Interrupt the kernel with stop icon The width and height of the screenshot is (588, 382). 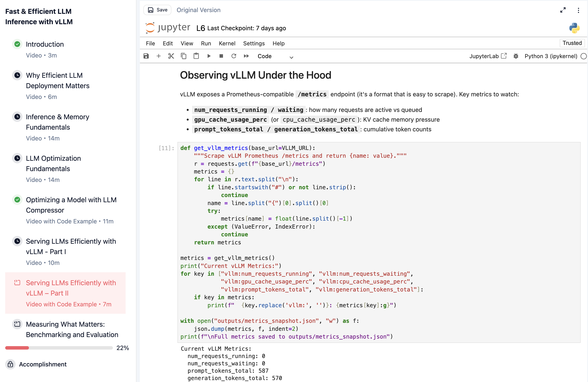click(x=221, y=56)
